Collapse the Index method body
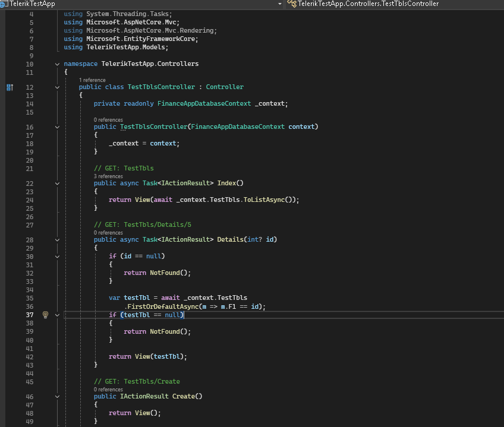Screen dimensions: 504x427 coord(57,184)
